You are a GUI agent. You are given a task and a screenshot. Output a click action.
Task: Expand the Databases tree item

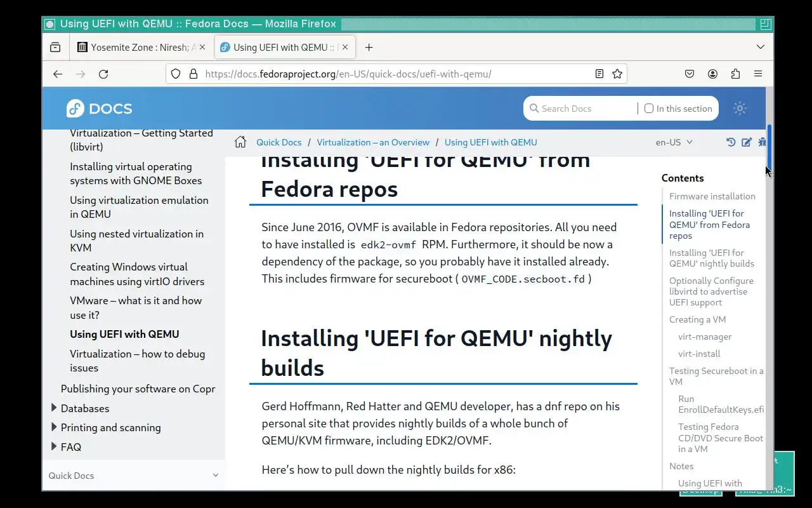tap(54, 408)
